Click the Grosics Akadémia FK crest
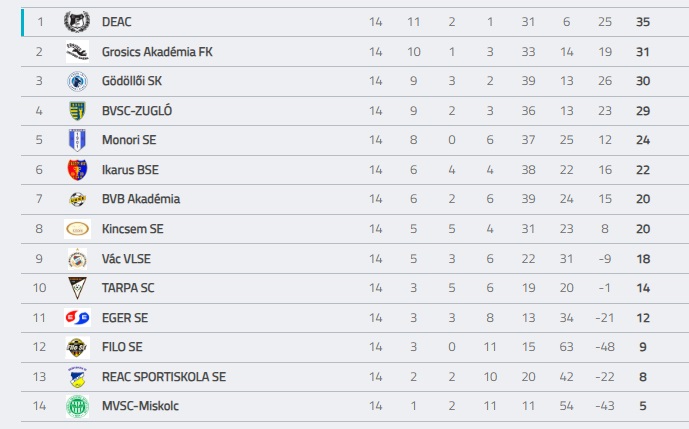 pyautogui.click(x=77, y=51)
